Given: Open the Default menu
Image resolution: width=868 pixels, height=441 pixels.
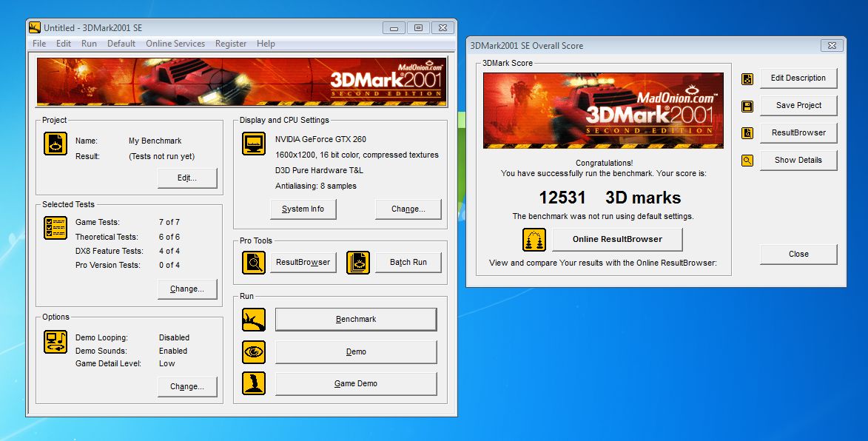Looking at the screenshot, I should 121,43.
